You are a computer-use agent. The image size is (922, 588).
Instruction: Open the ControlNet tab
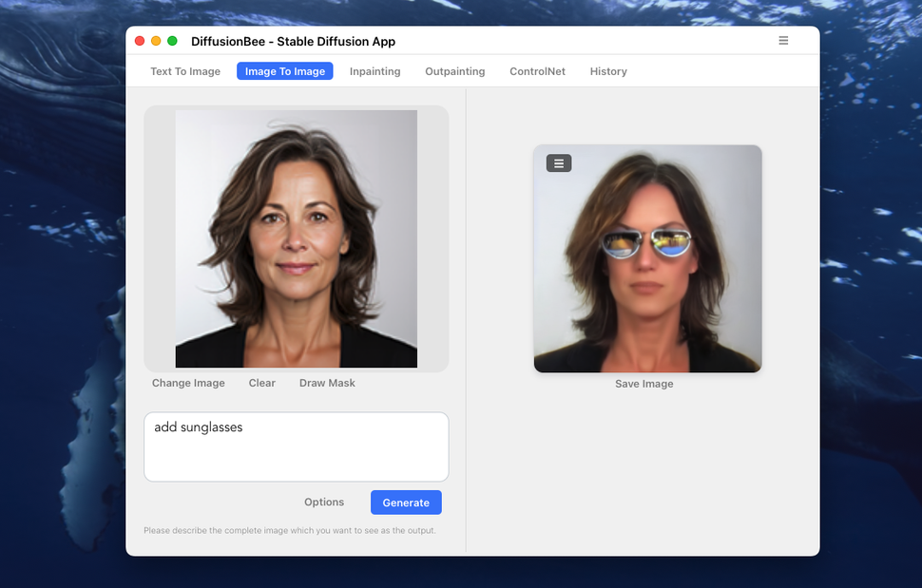tap(537, 70)
